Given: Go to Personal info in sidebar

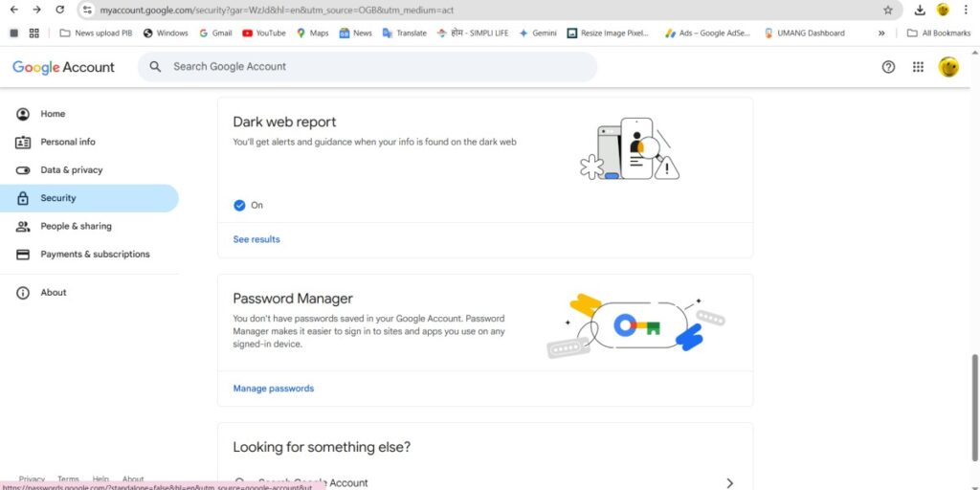Looking at the screenshot, I should (x=67, y=142).
